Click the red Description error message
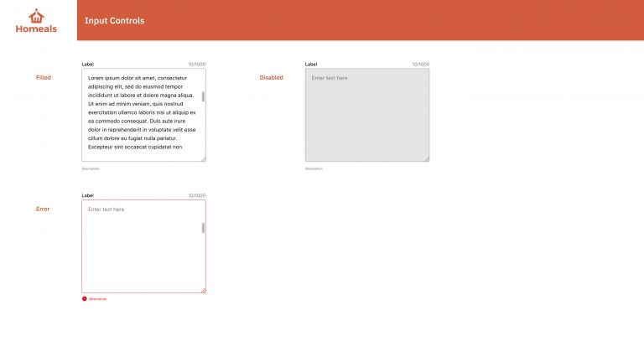 click(98, 299)
